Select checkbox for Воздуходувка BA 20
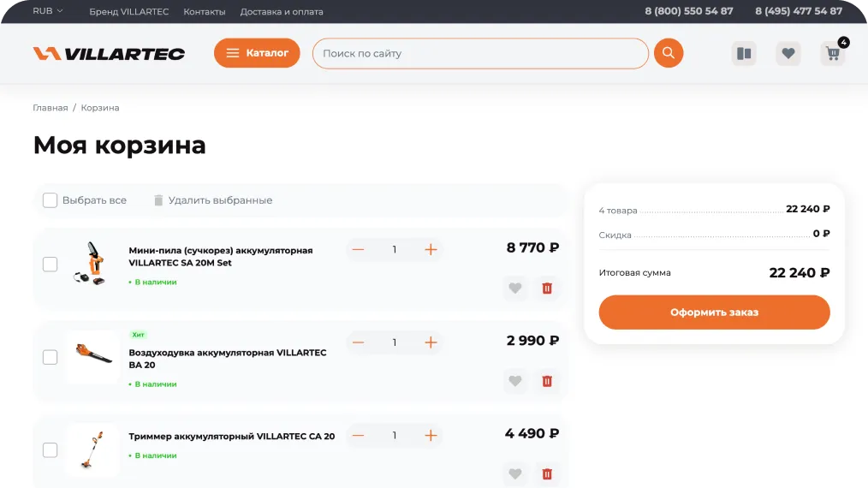Screen dimensions: 868x488 pyautogui.click(x=50, y=357)
